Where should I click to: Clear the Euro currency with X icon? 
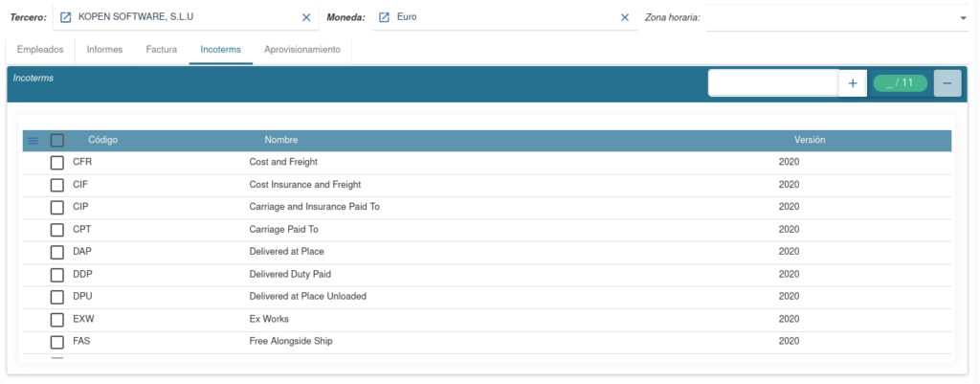[625, 17]
